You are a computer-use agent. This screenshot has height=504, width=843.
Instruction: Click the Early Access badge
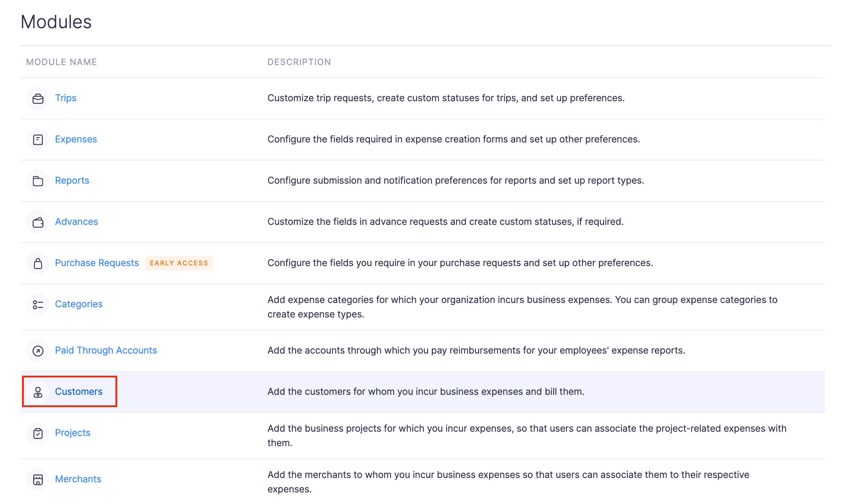point(179,263)
